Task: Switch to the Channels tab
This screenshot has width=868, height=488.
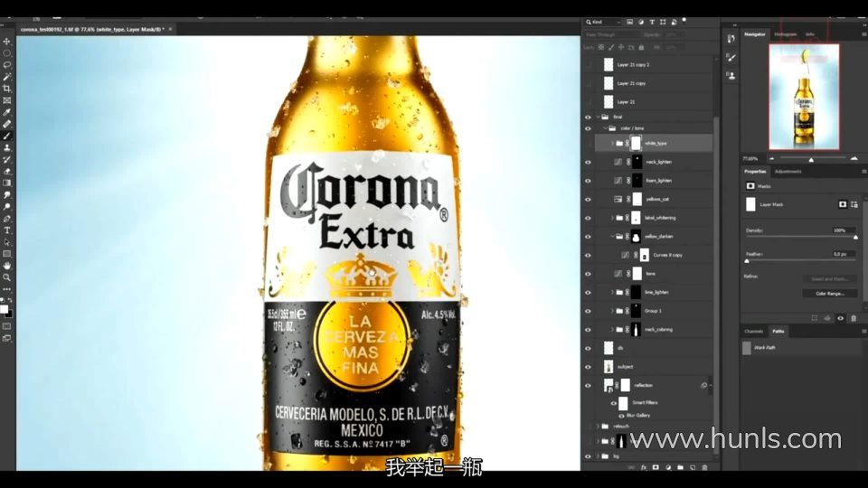Action: pos(754,332)
